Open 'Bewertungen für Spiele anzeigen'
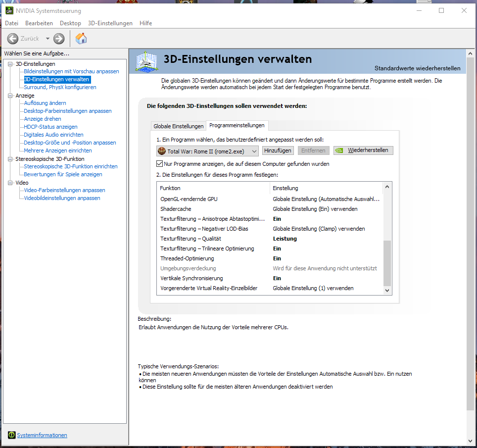The height and width of the screenshot is (448, 477). [x=63, y=174]
